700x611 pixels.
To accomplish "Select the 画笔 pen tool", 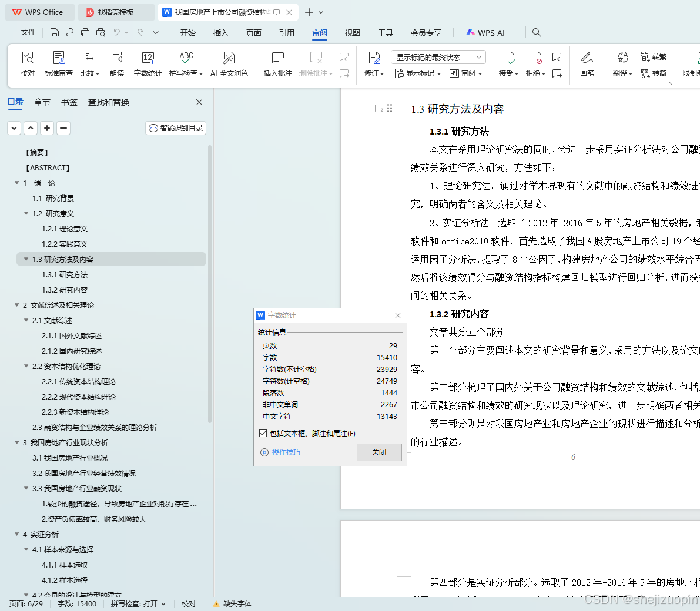I will (587, 64).
